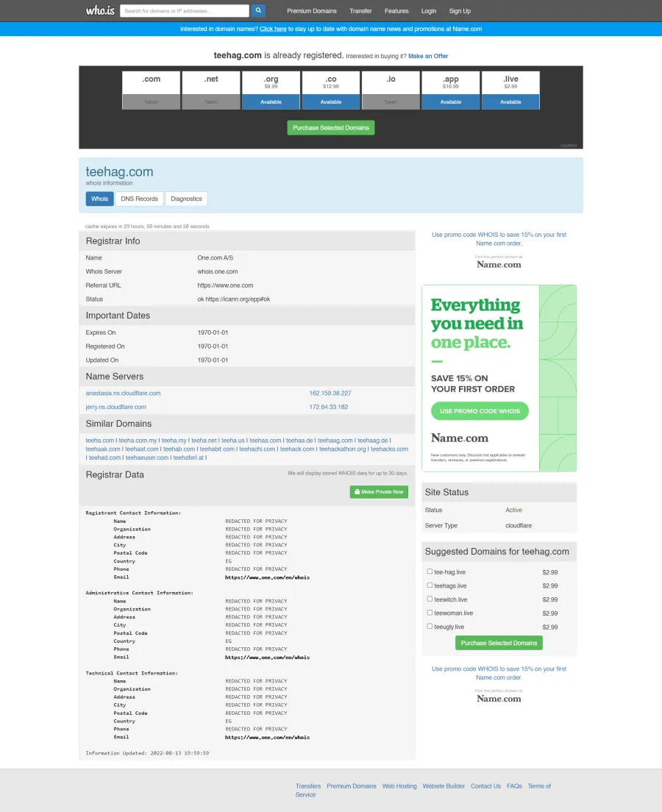Image resolution: width=662 pixels, height=812 pixels.
Task: Open FAQs footer link
Action: pos(514,786)
